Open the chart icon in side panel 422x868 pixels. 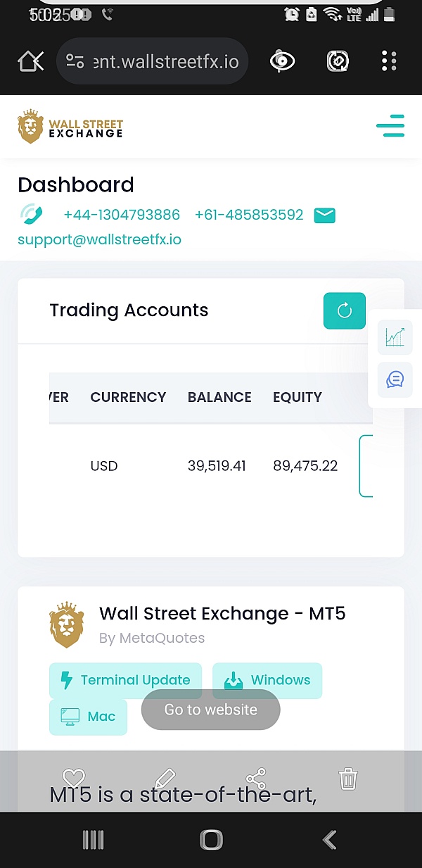395,337
